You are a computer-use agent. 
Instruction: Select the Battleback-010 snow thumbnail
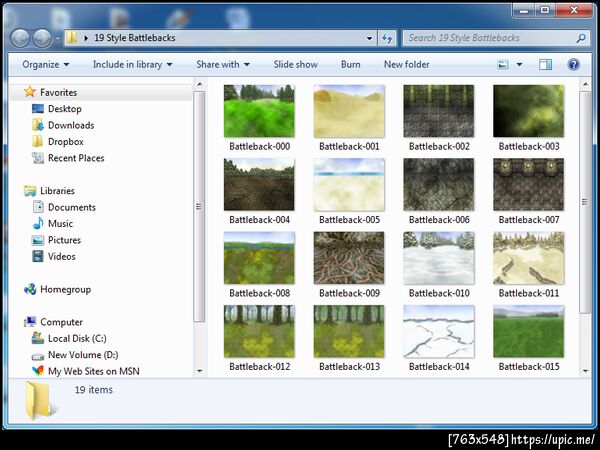(439, 258)
